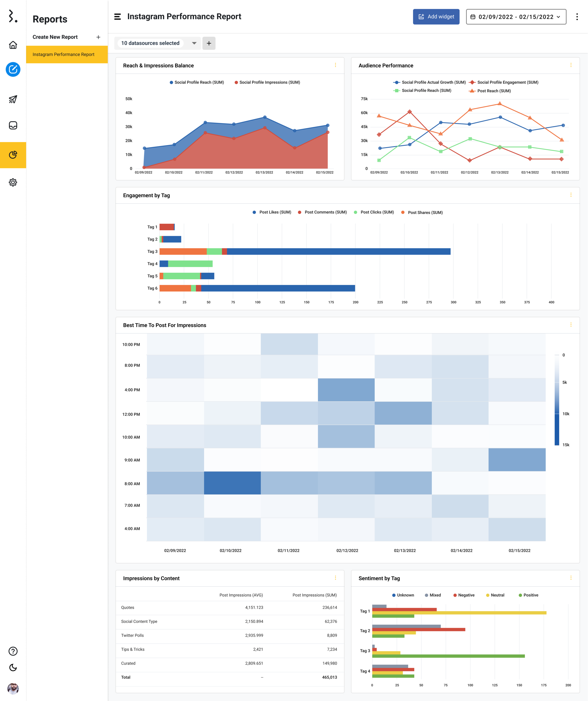588x701 pixels.
Task: Open the Home sidebar icon
Action: [x=13, y=45]
